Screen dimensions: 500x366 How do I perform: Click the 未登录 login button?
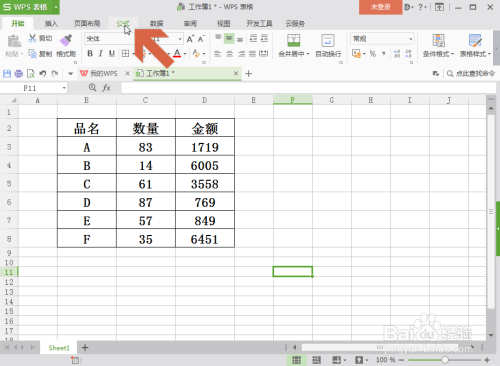(x=381, y=7)
